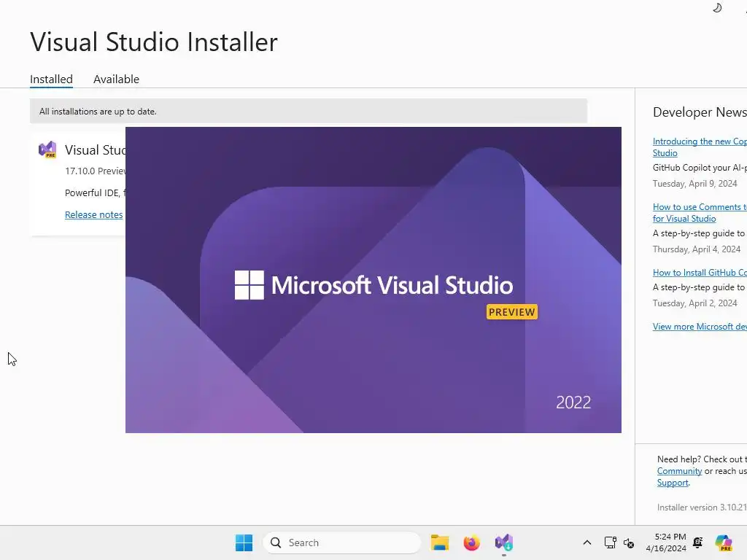747x560 pixels.
Task: Toggle dark theme moon icon
Action: point(717,7)
